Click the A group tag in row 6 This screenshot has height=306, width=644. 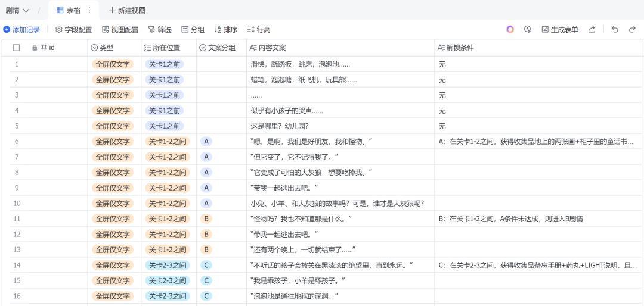tap(206, 142)
